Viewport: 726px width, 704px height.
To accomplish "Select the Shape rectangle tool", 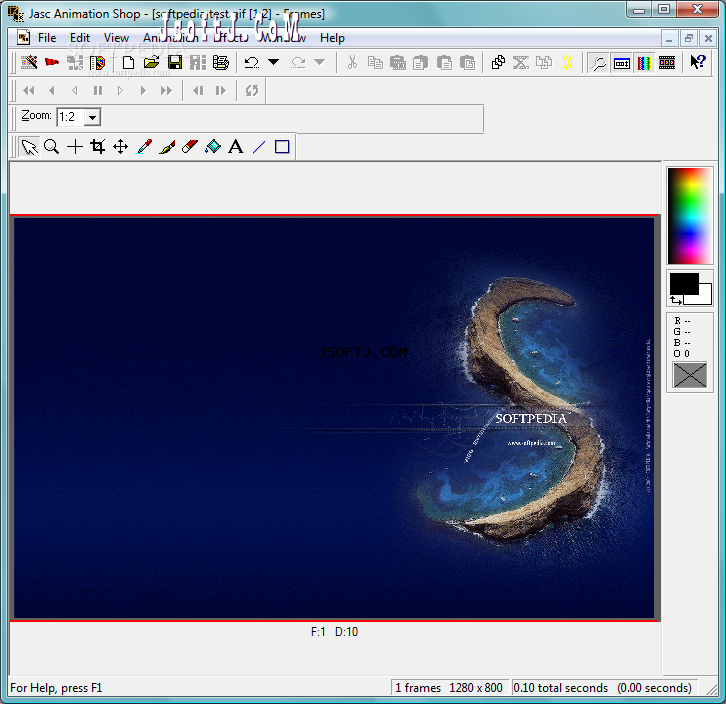I will tap(282, 147).
